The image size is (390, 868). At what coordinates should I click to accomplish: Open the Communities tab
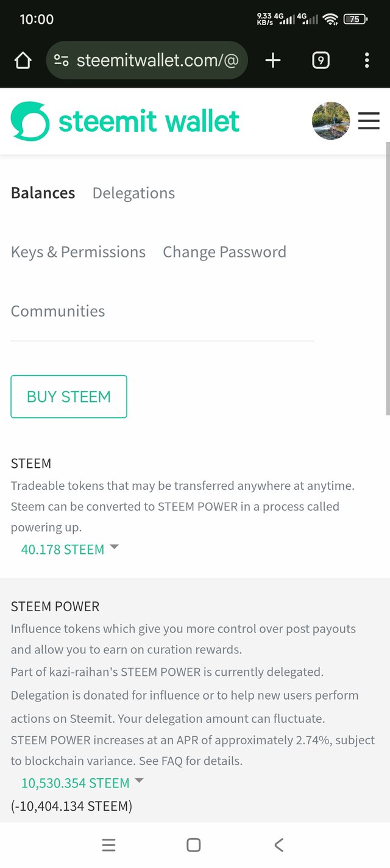pos(58,311)
